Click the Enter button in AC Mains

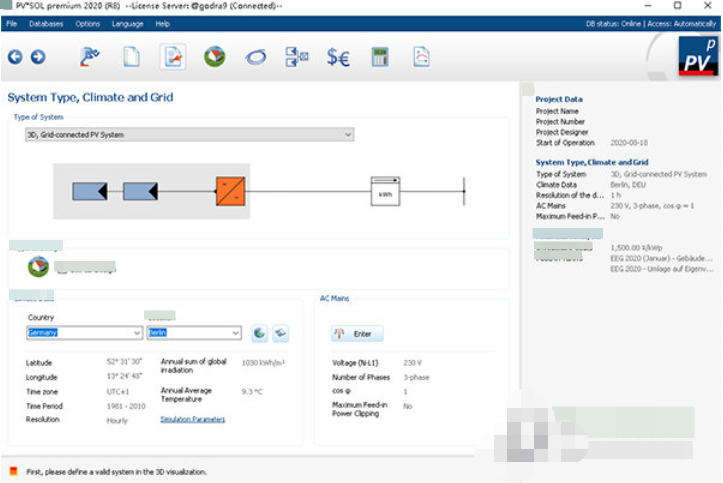(x=357, y=334)
